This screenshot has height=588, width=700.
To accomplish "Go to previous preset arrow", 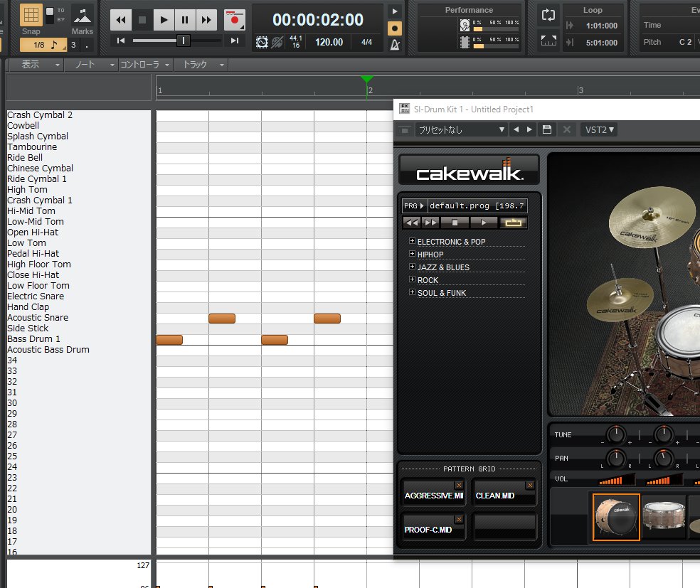I will [x=516, y=129].
